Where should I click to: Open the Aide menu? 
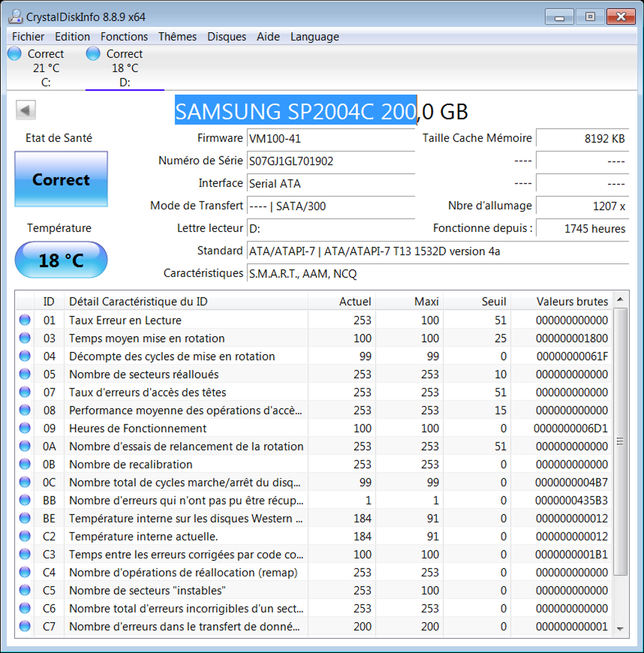click(x=269, y=37)
